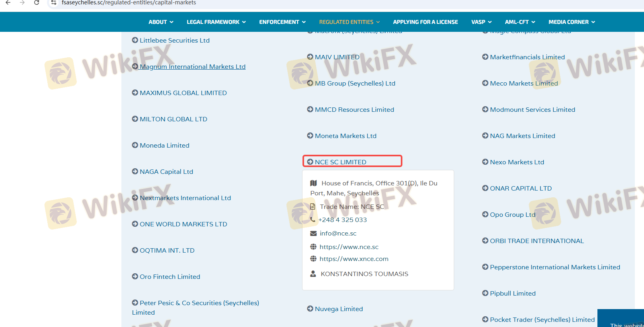Click arrow icon beside Nuvega Limited

click(310, 309)
